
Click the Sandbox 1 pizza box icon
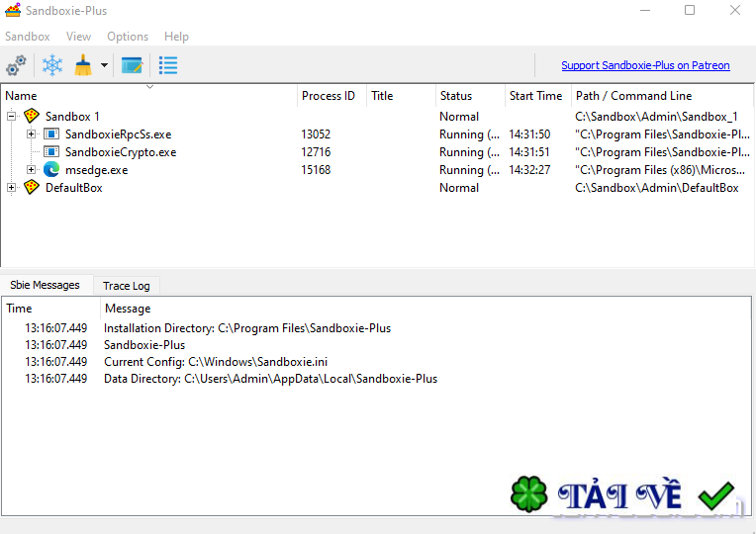coord(32,116)
